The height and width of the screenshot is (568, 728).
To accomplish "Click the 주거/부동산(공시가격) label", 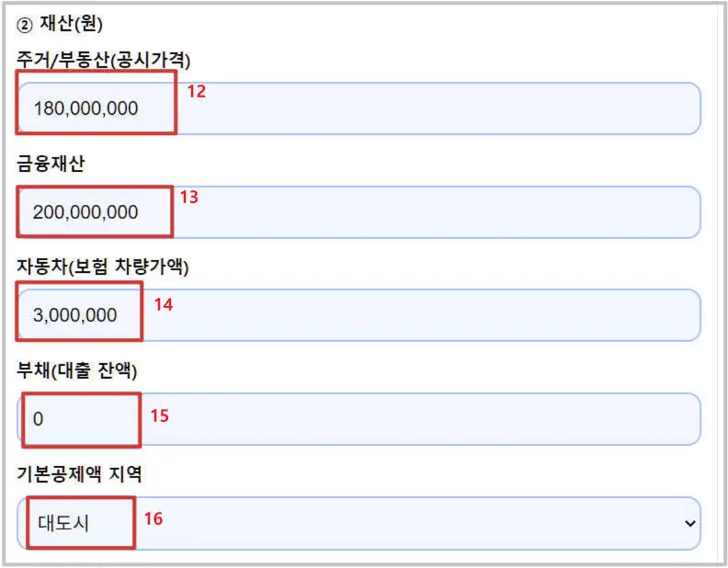I will pyautogui.click(x=104, y=60).
